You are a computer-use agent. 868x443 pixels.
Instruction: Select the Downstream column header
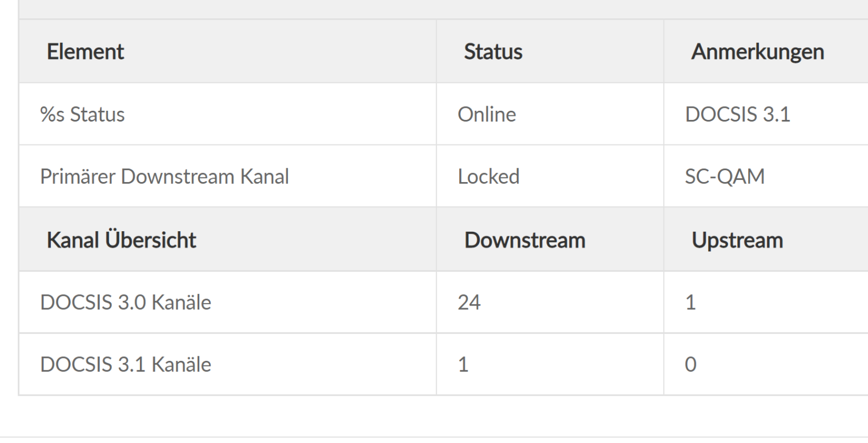pyautogui.click(x=524, y=240)
